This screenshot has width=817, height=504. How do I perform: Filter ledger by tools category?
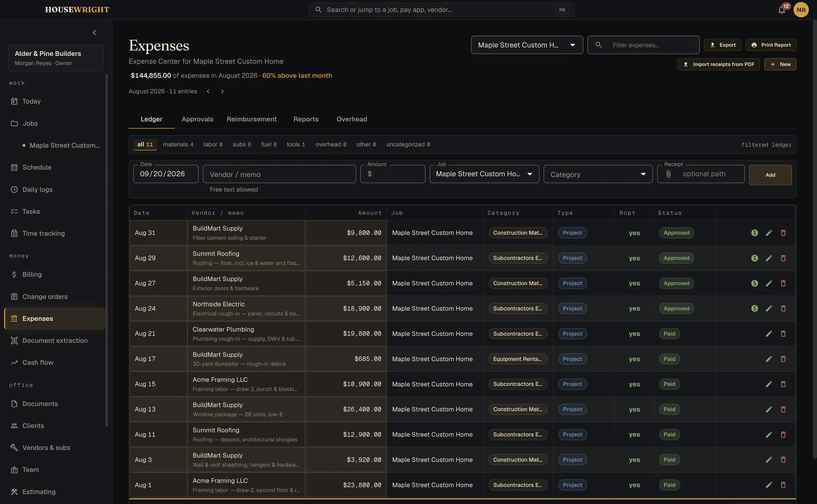point(296,144)
